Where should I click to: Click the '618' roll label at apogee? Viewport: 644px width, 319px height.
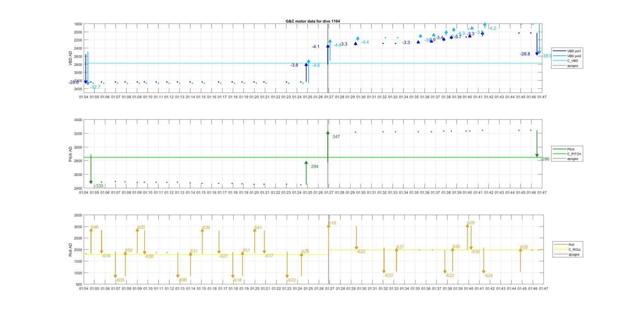coord(333,223)
